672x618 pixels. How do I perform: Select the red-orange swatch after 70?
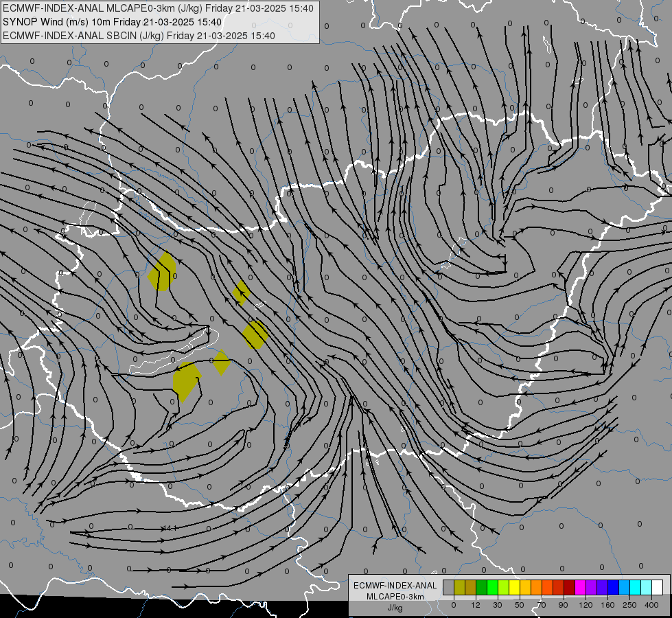(x=547, y=588)
